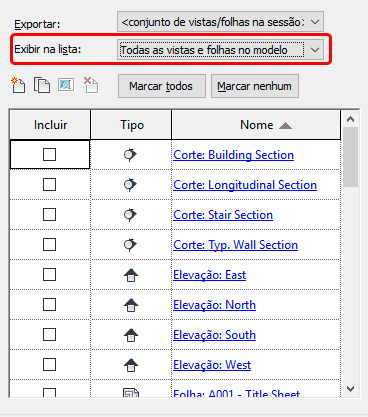The height and width of the screenshot is (417, 368).
Task: Click elevation icon in Elevação: East row
Action: pyautogui.click(x=131, y=275)
